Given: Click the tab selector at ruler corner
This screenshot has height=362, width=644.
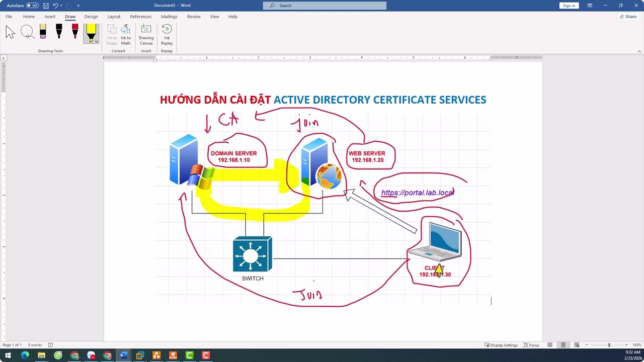Looking at the screenshot, I should pyautogui.click(x=4, y=58).
